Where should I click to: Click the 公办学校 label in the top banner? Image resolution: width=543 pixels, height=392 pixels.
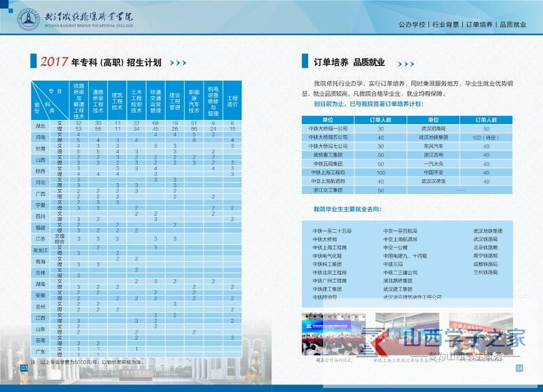(411, 24)
